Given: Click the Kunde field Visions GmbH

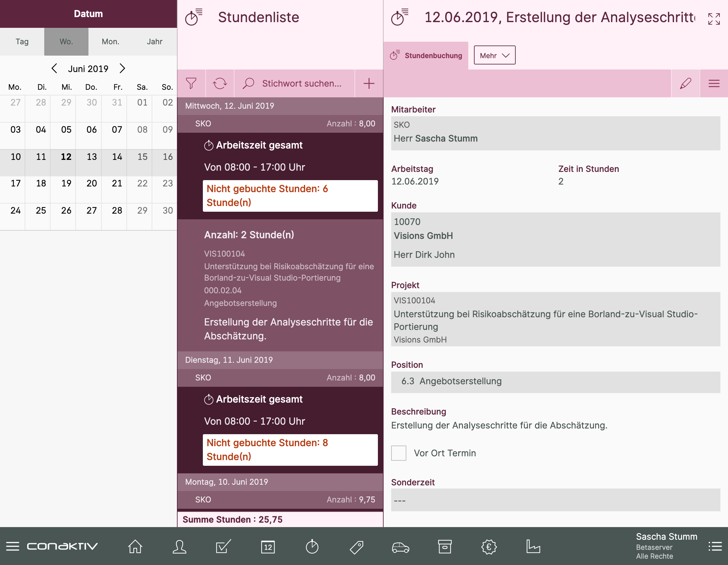Looking at the screenshot, I should click(x=555, y=239).
